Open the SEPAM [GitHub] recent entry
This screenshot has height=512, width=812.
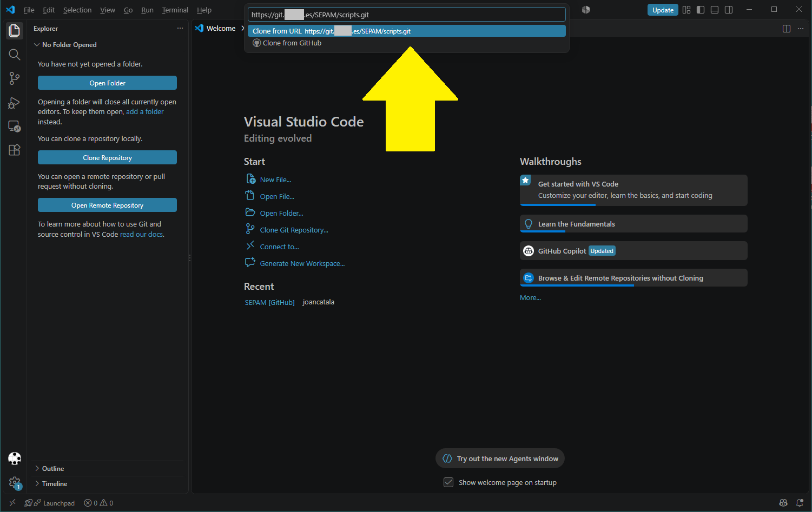pos(269,302)
